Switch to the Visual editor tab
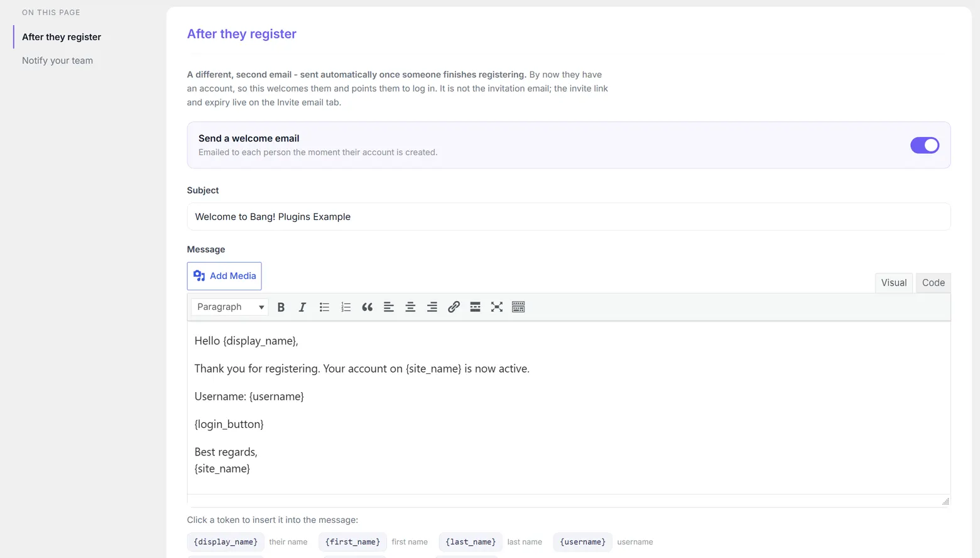 click(x=893, y=283)
